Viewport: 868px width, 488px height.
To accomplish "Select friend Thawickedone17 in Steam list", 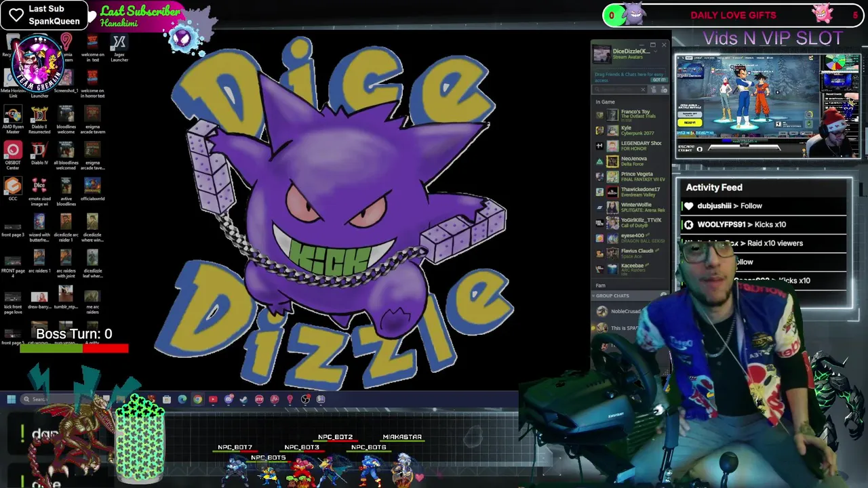I will pos(631,192).
